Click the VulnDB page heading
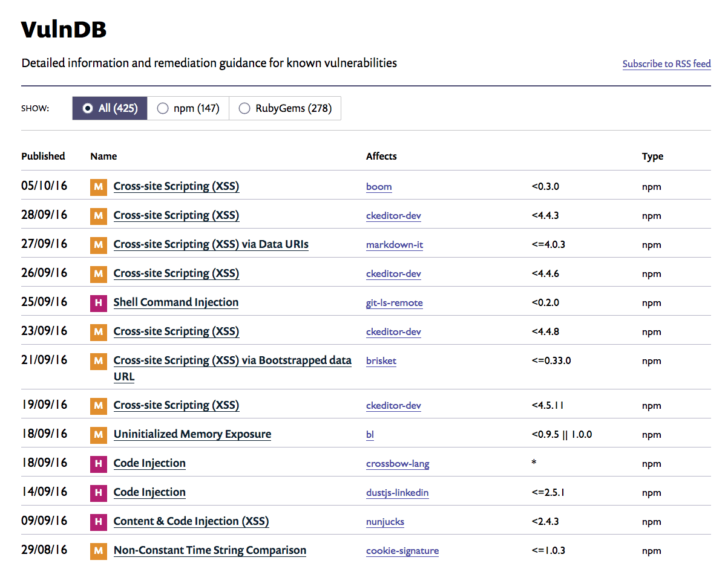The image size is (728, 563). point(64,30)
